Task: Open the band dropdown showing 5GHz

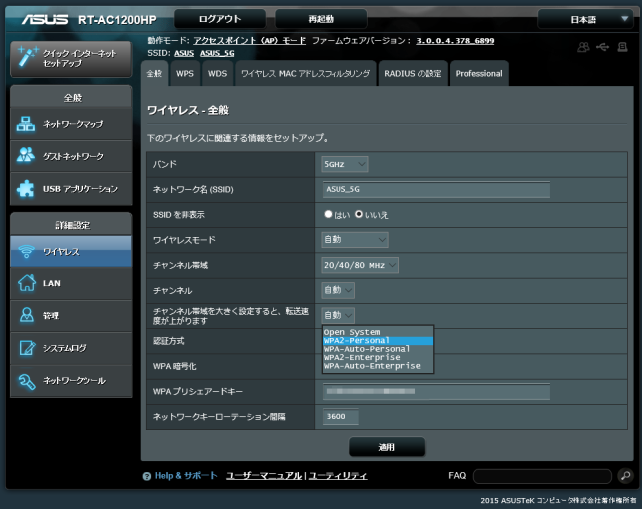Action: click(344, 164)
